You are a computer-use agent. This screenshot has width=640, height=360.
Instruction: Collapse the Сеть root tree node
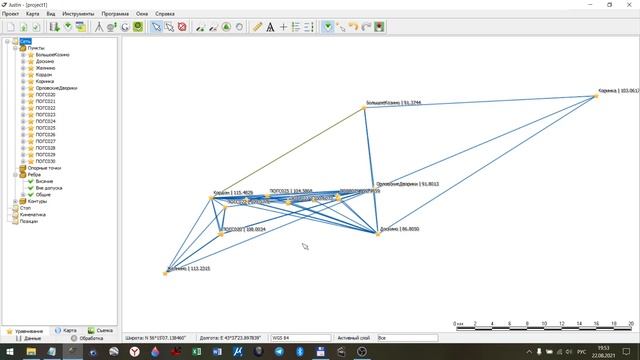[x=7, y=41]
